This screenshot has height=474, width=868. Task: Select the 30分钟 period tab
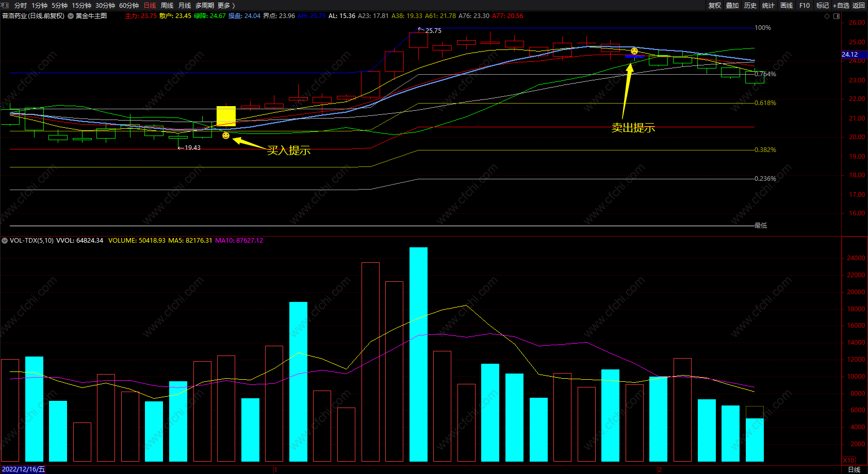click(105, 5)
